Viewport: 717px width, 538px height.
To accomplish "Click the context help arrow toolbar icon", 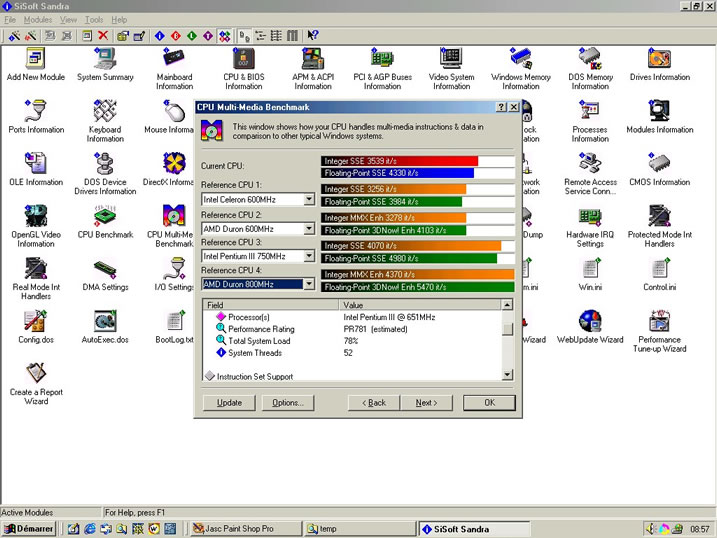I will 313,36.
